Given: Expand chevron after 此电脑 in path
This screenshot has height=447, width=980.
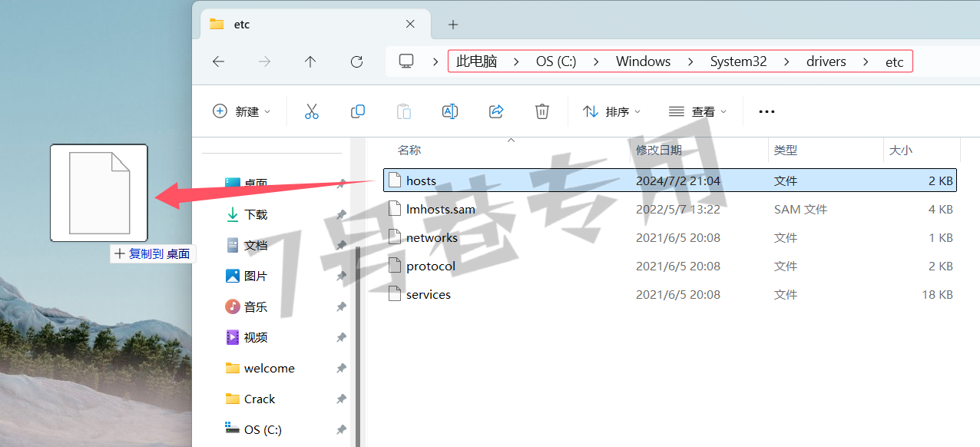Looking at the screenshot, I should point(516,61).
